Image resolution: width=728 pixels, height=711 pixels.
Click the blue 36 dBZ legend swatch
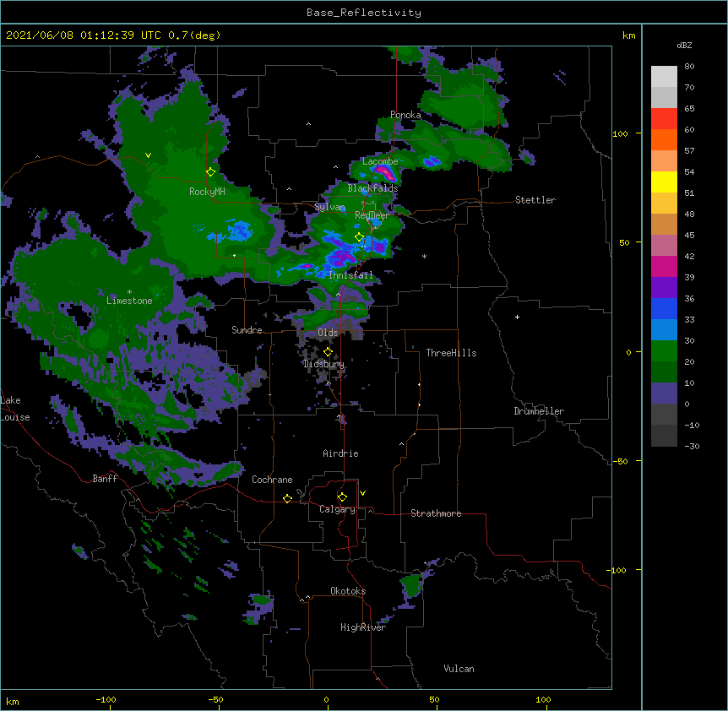point(664,308)
